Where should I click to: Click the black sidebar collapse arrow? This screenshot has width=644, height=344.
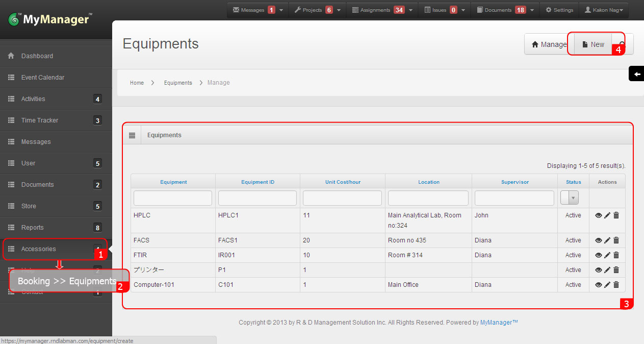coord(636,73)
